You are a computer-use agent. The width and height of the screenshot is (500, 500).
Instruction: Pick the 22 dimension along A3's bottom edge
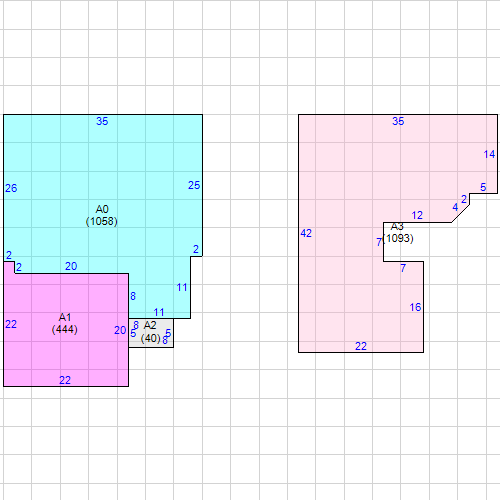[x=361, y=346]
